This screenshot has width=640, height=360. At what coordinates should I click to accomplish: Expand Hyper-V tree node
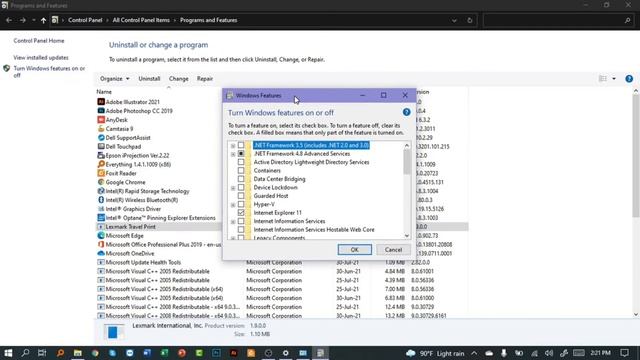[x=233, y=205]
